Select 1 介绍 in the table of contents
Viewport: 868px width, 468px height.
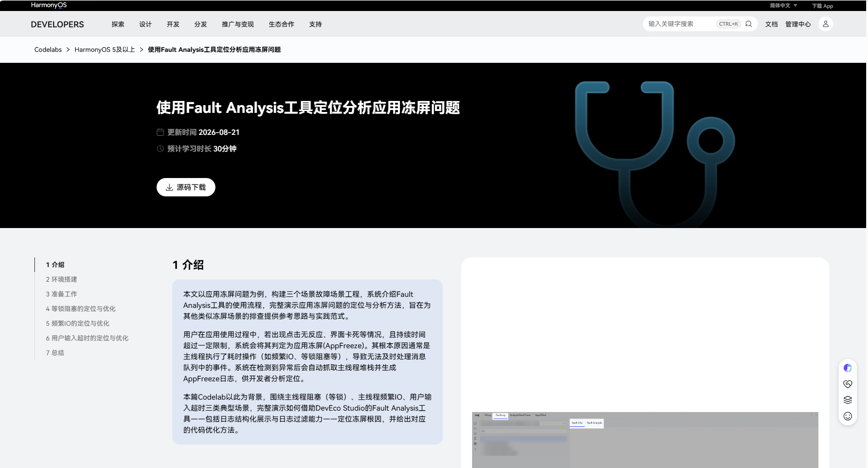click(55, 265)
